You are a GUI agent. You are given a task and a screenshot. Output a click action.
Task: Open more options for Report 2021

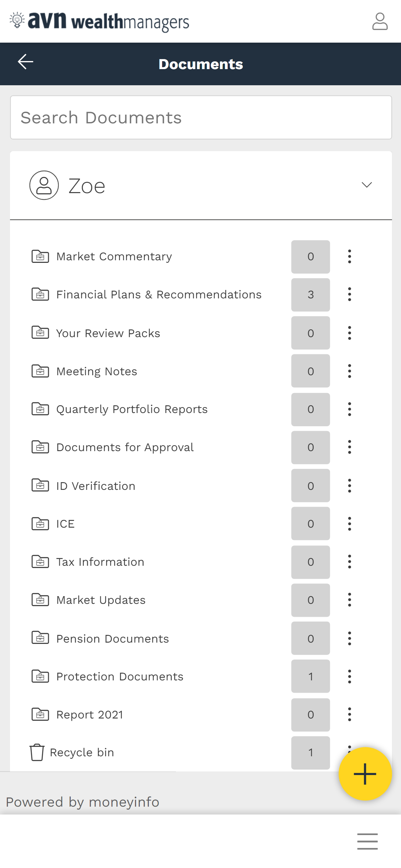pos(349,714)
